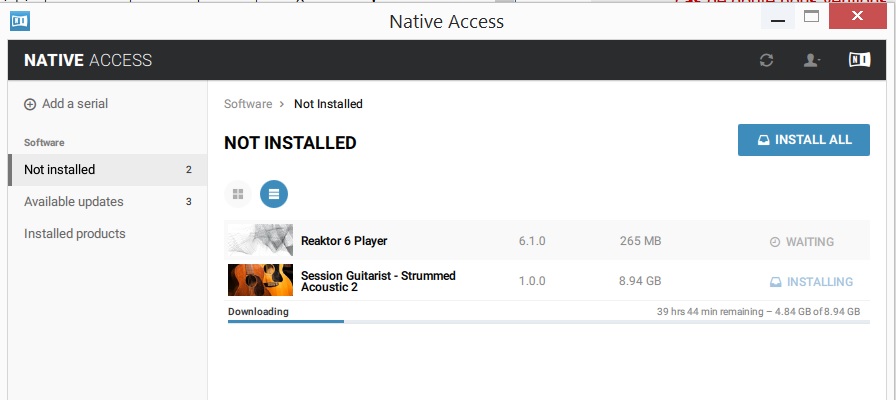Click the Available updates count badge 3

(x=189, y=202)
